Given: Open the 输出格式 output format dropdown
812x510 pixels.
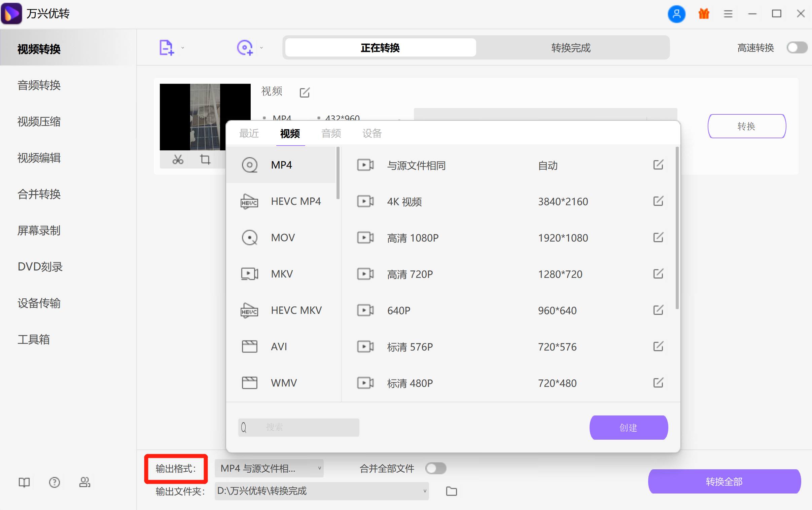Looking at the screenshot, I should point(269,468).
